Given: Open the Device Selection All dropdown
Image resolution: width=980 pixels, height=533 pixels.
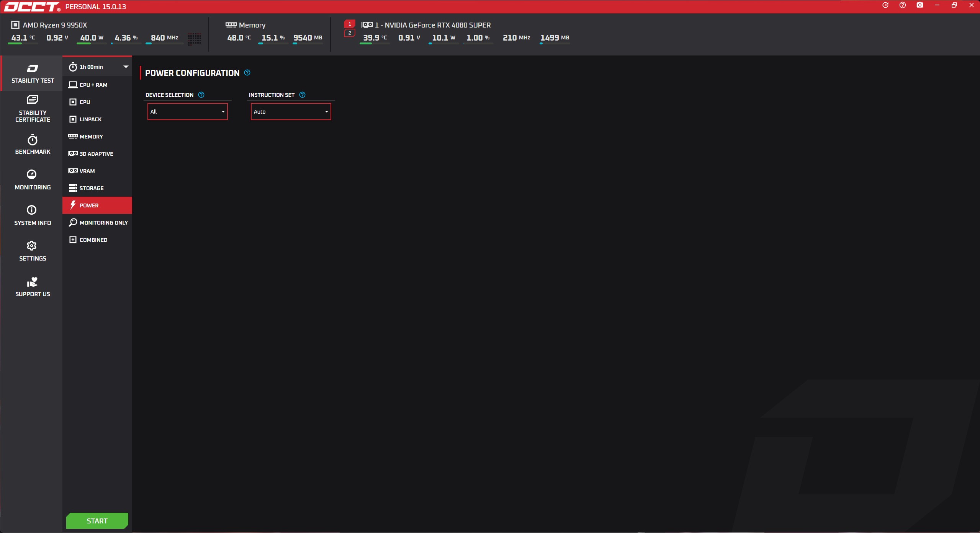Looking at the screenshot, I should click(187, 112).
